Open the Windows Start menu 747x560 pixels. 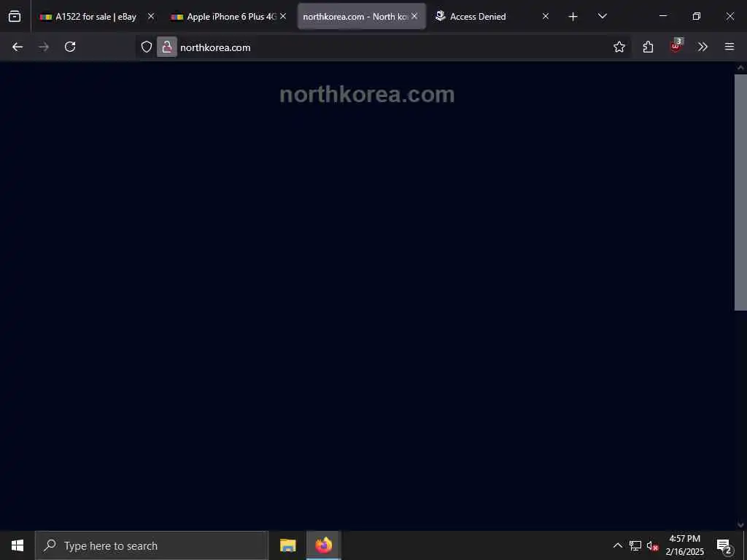pos(18,545)
